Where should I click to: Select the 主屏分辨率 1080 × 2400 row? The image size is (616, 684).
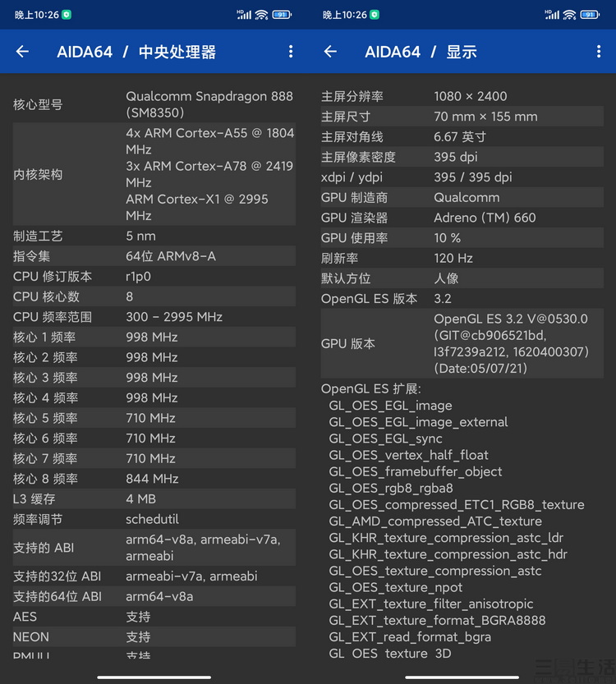[x=462, y=96]
